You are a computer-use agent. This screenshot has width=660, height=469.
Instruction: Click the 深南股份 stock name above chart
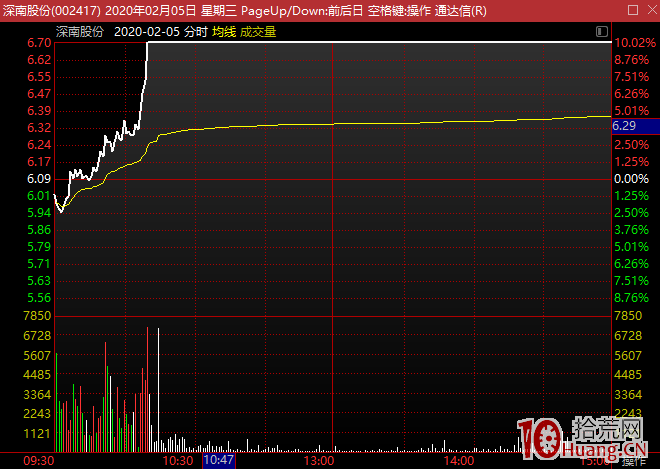[80, 32]
